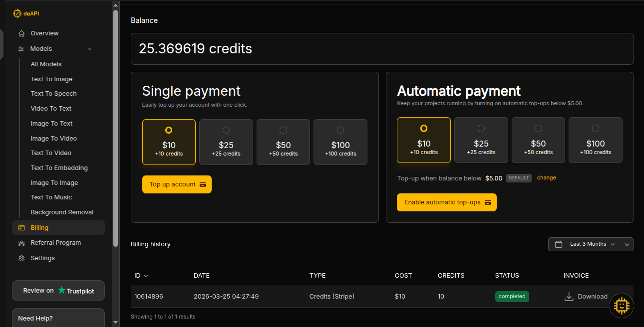Viewport: 644px width, 327px height.
Task: Click the STATUS column header
Action: pyautogui.click(x=507, y=276)
